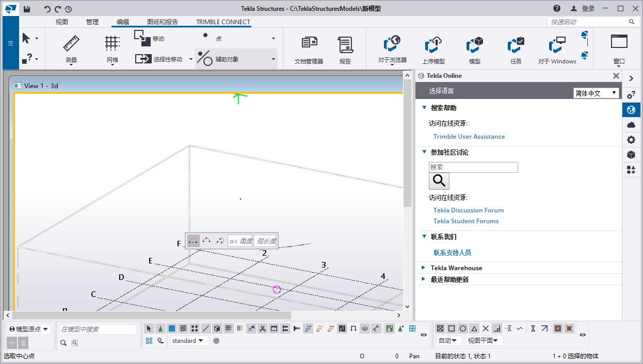
Task: Click the 登录 sign-in button
Action: click(x=583, y=9)
